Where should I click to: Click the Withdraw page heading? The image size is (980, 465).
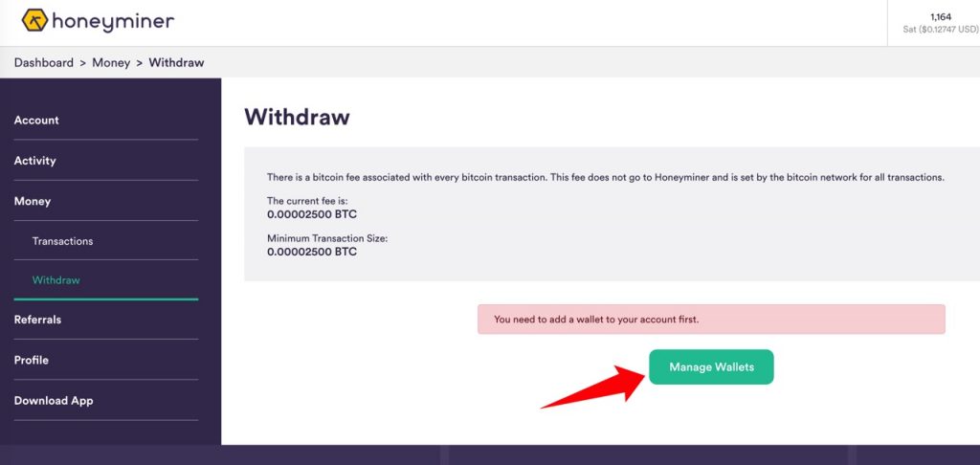click(x=297, y=117)
